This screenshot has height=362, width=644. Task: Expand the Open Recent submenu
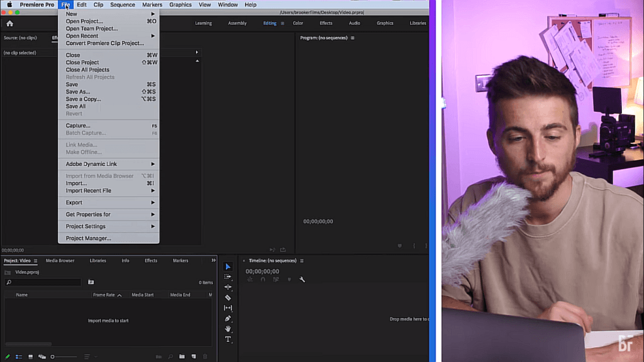point(108,36)
